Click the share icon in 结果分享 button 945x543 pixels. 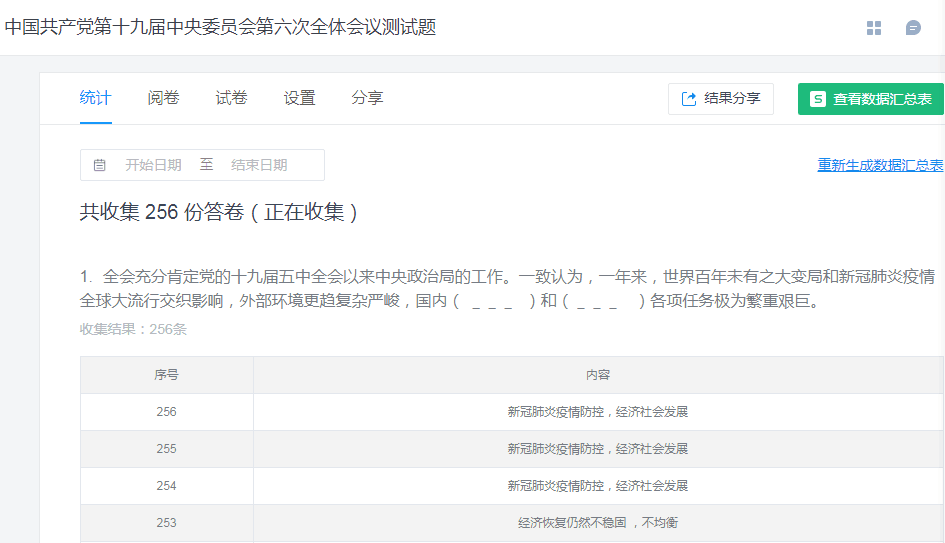(688, 99)
